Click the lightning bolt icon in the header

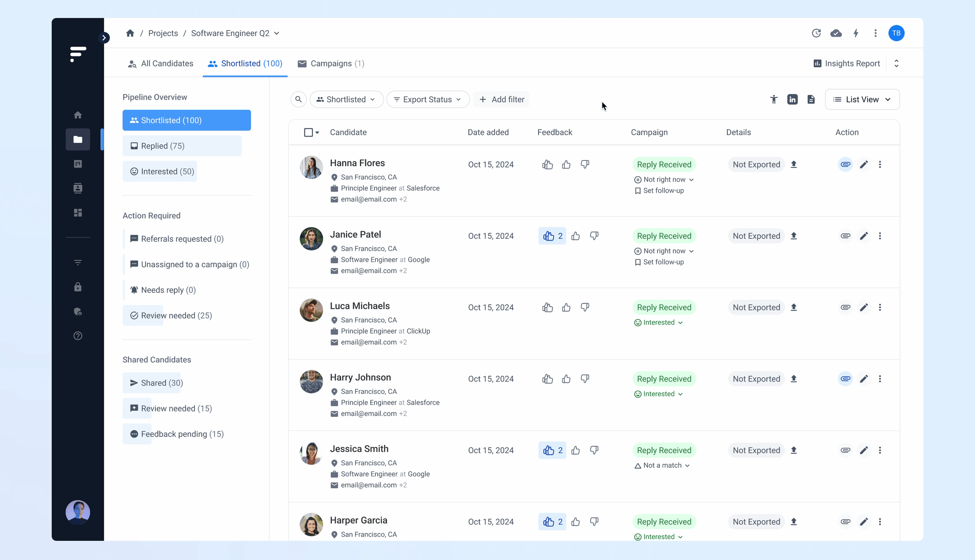tap(856, 33)
